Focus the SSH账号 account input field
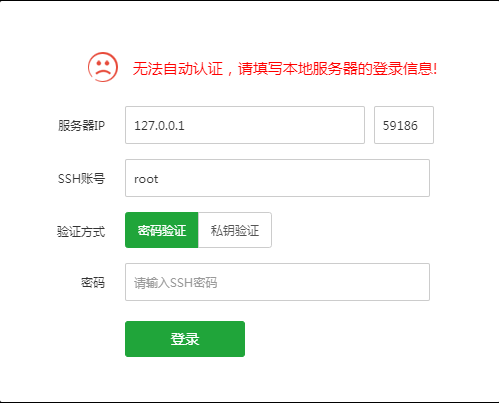 277,178
